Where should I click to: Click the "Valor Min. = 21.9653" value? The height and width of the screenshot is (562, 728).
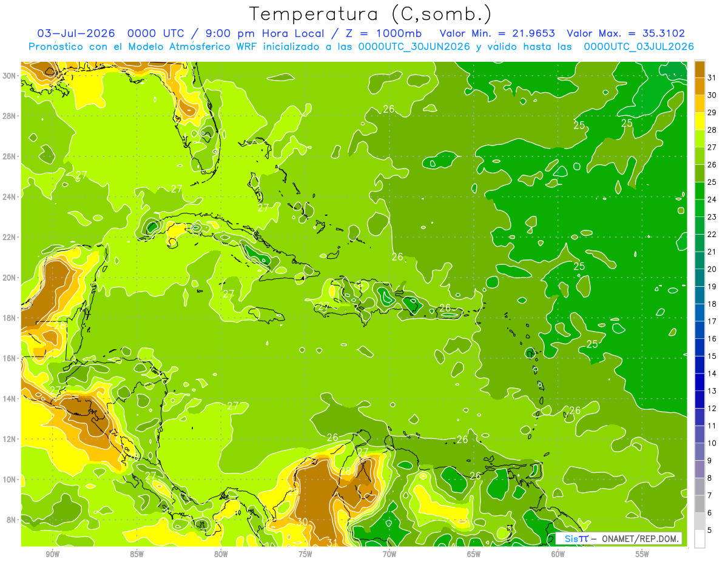pyautogui.click(x=497, y=33)
